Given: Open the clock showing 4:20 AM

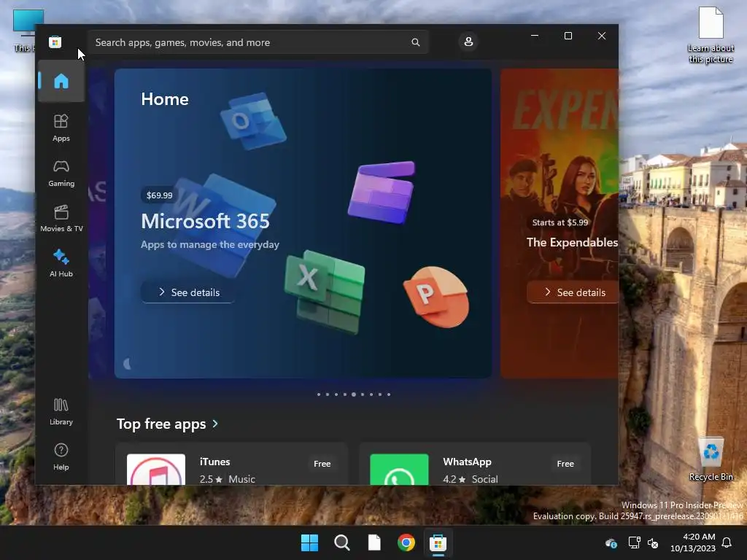Looking at the screenshot, I should coord(693,542).
